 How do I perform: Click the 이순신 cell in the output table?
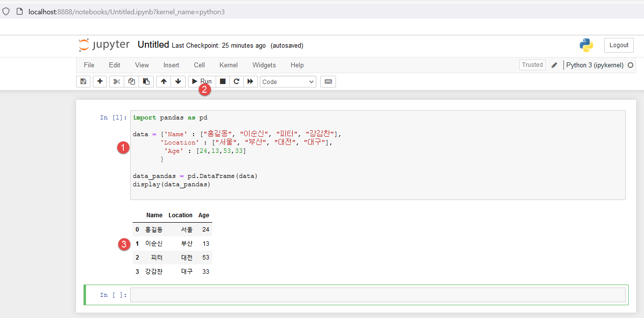(154, 243)
